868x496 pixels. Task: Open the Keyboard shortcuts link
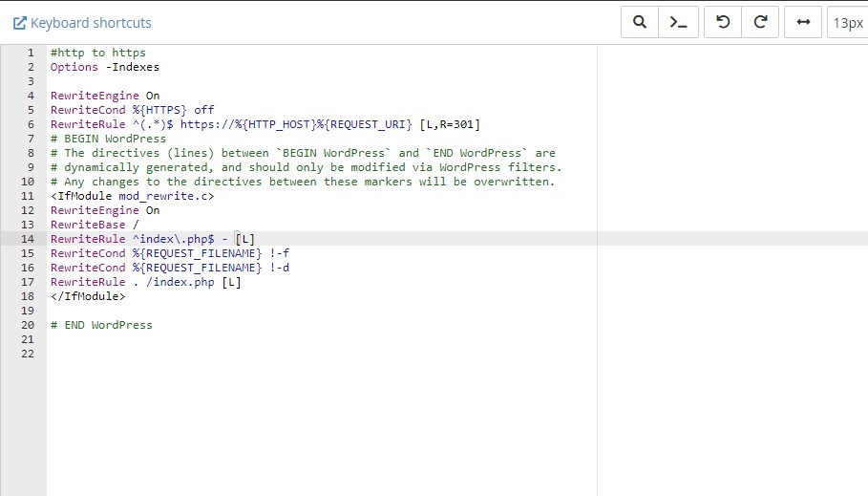click(x=90, y=23)
